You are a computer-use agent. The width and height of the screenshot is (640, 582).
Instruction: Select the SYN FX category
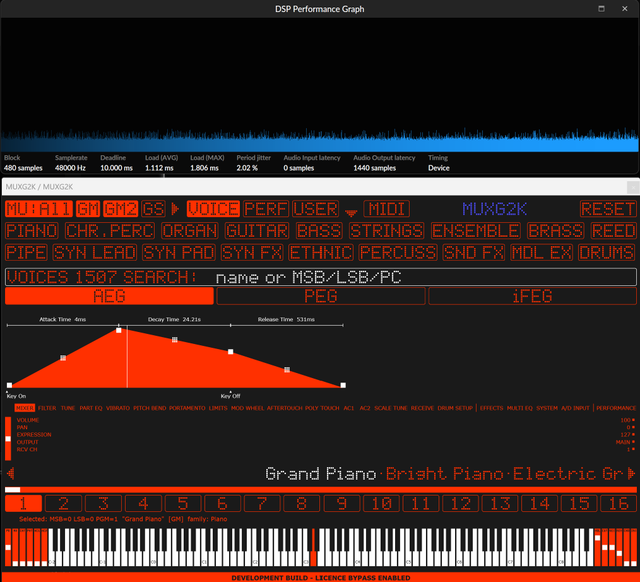coord(252,252)
